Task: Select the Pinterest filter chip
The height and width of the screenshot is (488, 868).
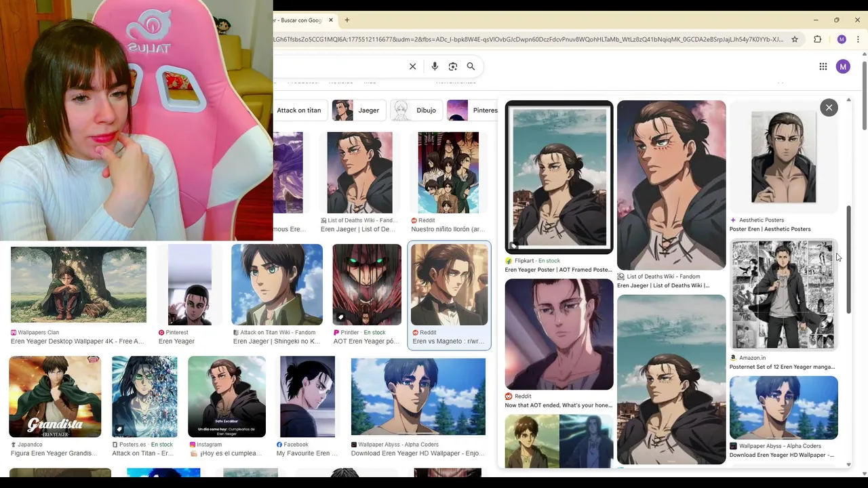Action: click(x=473, y=110)
